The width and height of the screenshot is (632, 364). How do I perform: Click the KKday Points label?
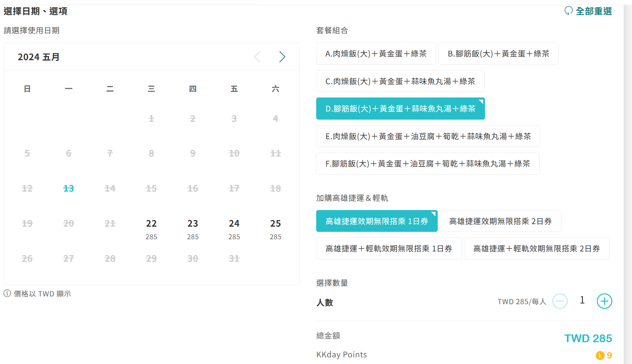point(342,355)
